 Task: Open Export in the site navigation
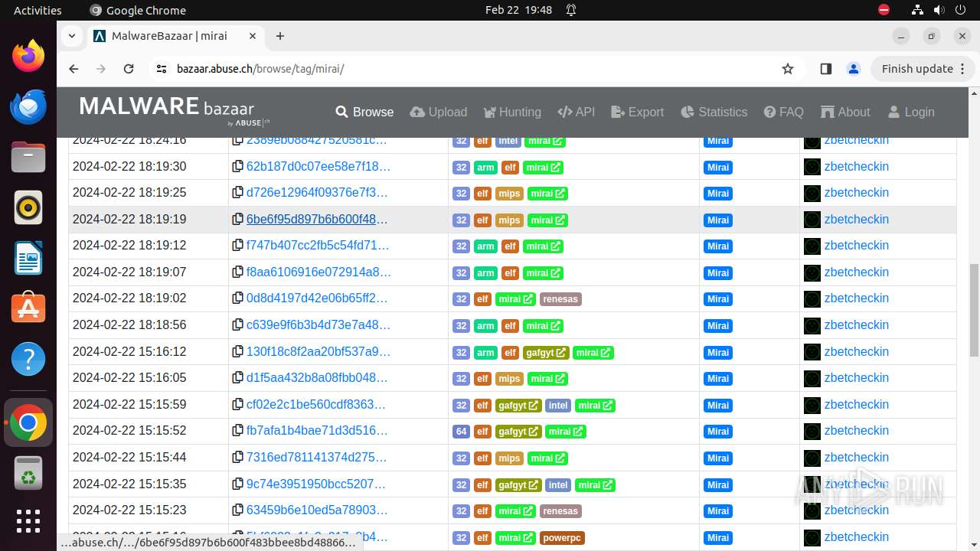point(638,112)
